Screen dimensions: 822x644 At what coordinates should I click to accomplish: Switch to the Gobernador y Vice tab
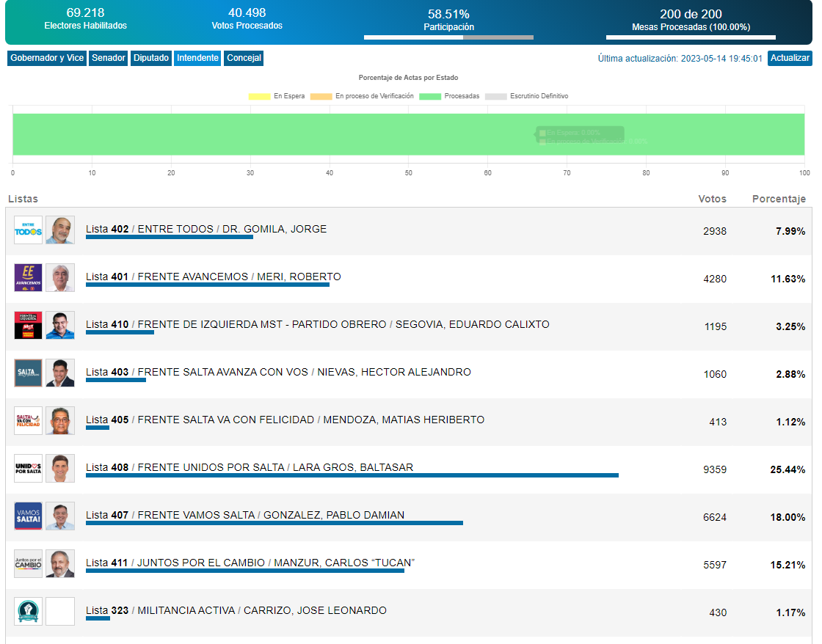(47, 58)
